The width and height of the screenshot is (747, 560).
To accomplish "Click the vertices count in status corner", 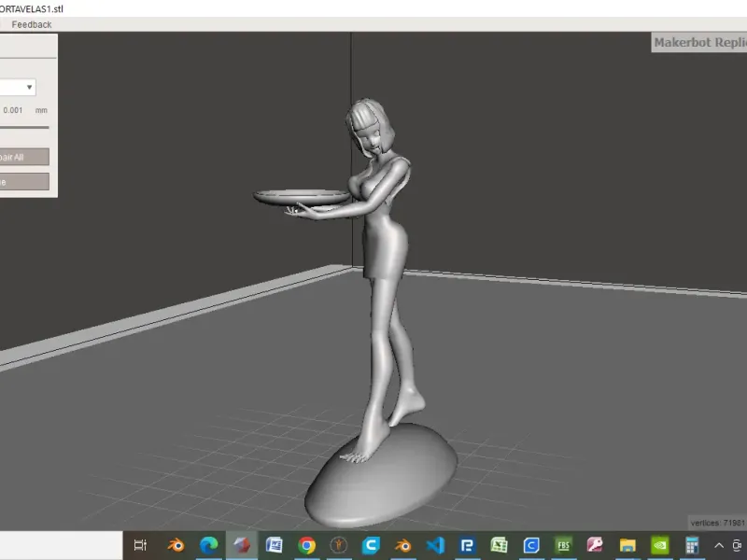I will pos(717,523).
